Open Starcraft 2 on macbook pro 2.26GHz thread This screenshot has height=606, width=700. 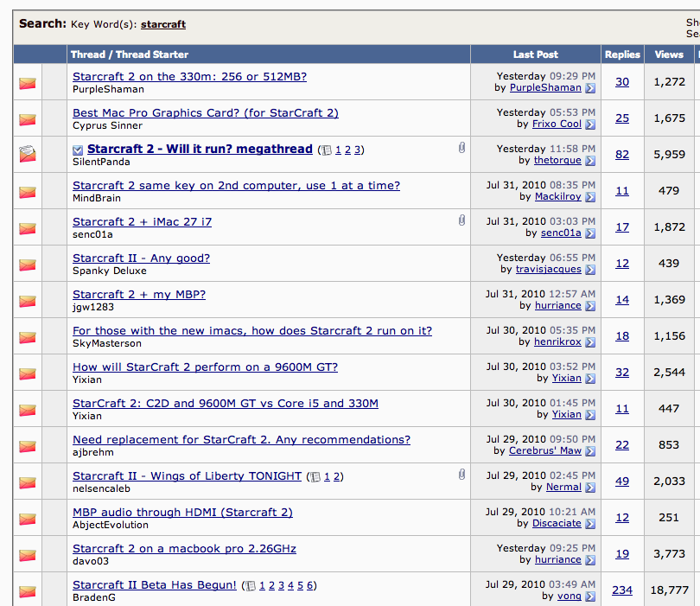coord(184,548)
